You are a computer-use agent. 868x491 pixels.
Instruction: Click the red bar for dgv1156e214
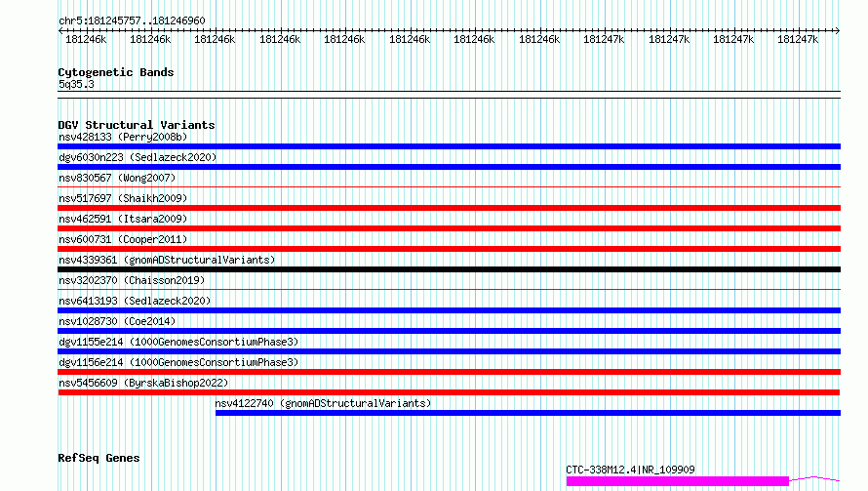pyautogui.click(x=449, y=372)
